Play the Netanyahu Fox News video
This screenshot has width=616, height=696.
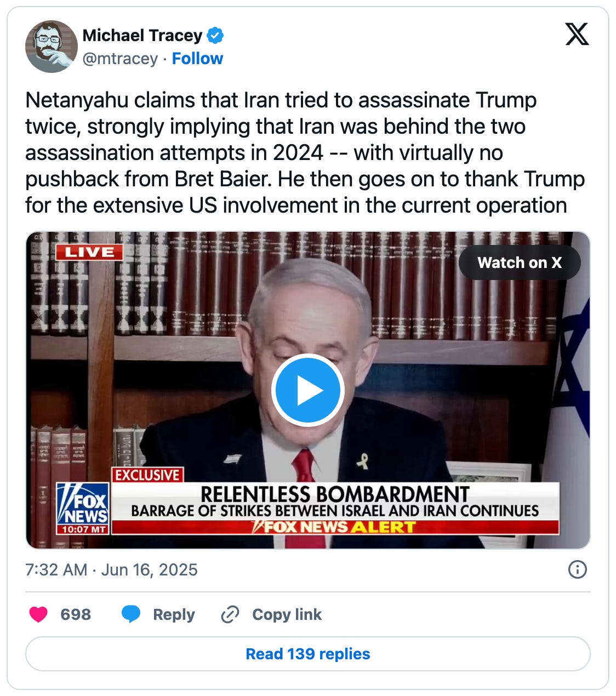[307, 390]
